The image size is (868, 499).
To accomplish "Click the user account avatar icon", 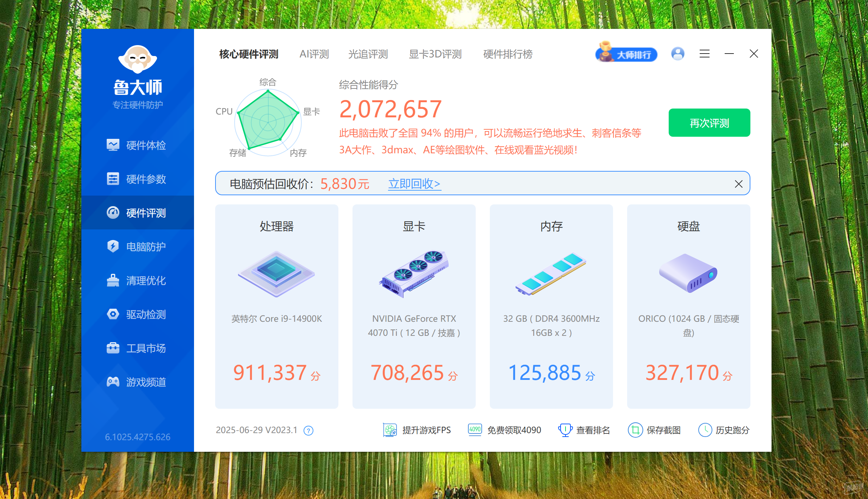I will (678, 54).
